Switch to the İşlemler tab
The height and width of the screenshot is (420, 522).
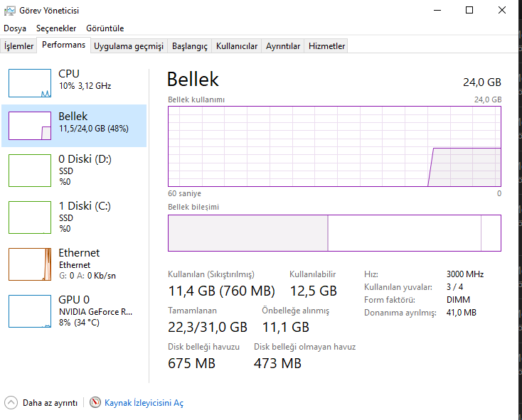(x=19, y=46)
